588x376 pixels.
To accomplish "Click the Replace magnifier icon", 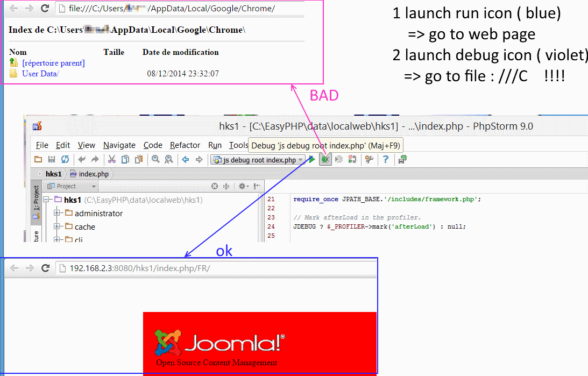I will pyautogui.click(x=169, y=160).
